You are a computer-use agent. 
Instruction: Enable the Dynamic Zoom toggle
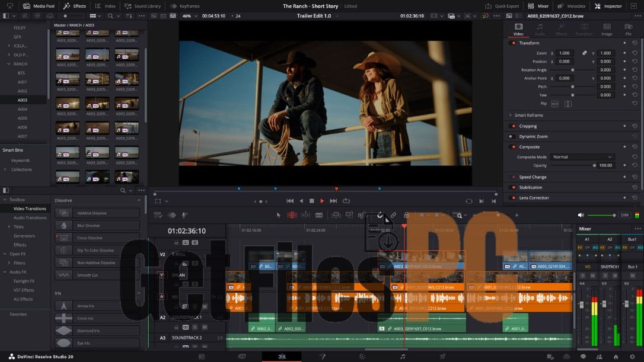coord(511,136)
